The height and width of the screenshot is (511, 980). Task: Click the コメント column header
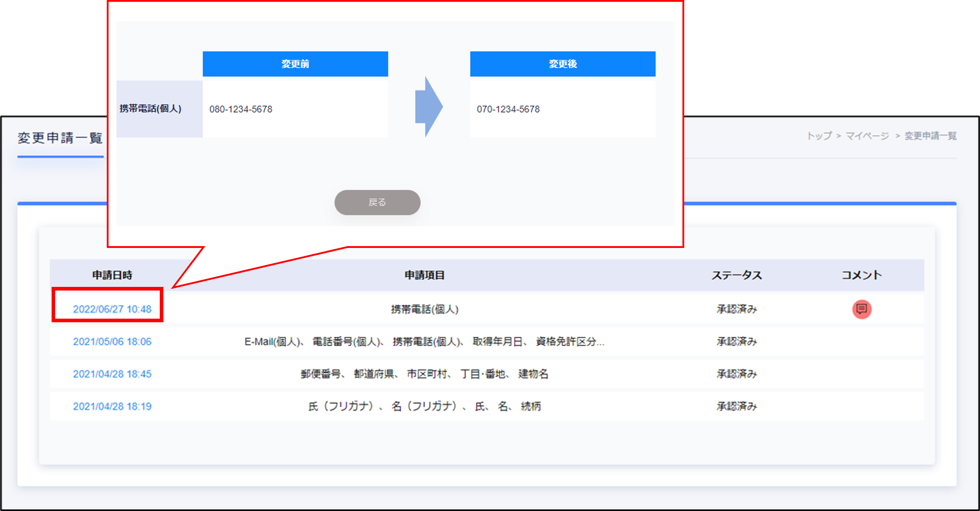coord(861,275)
